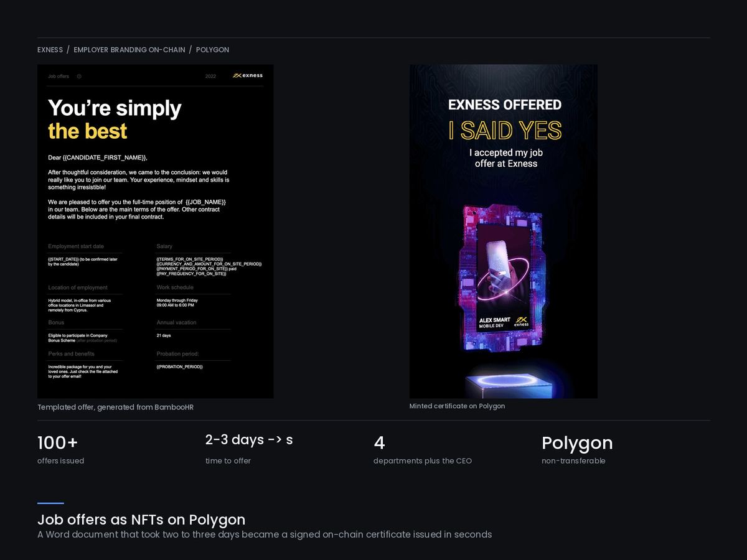Click the 'Employment start date' label

coord(76,246)
